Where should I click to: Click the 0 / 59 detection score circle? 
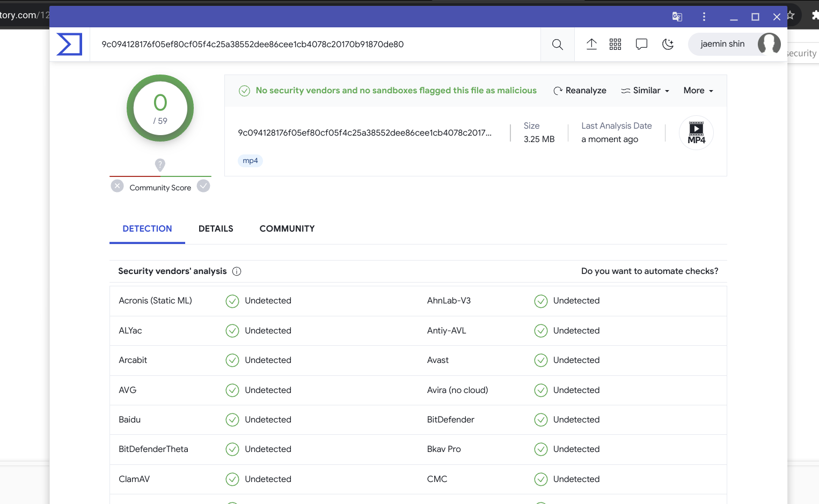pyautogui.click(x=160, y=108)
